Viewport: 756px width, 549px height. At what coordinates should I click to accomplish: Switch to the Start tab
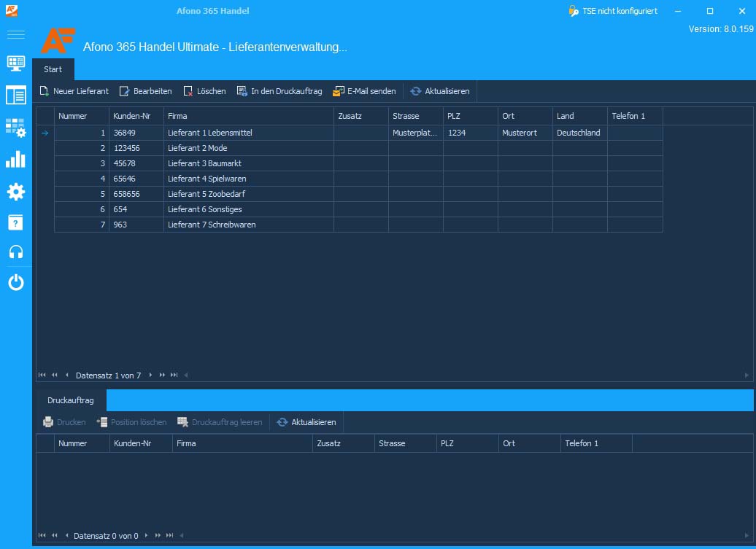coord(53,69)
